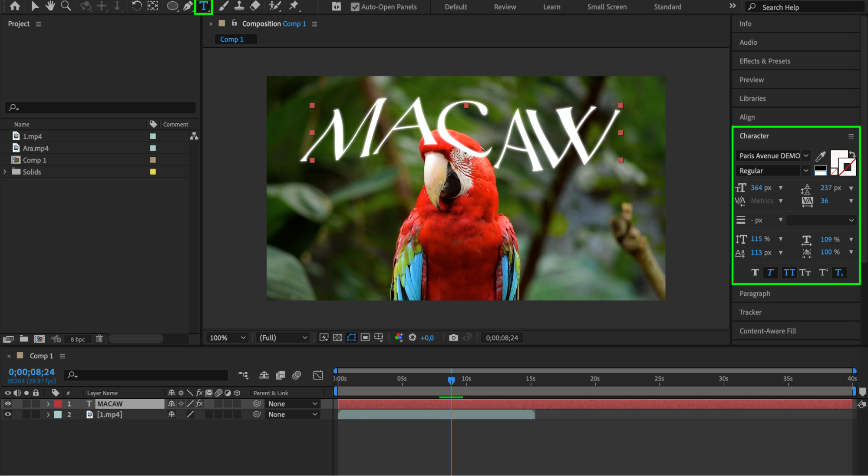Image resolution: width=868 pixels, height=476 pixels.
Task: Select the Pen tool
Action: pos(188,7)
